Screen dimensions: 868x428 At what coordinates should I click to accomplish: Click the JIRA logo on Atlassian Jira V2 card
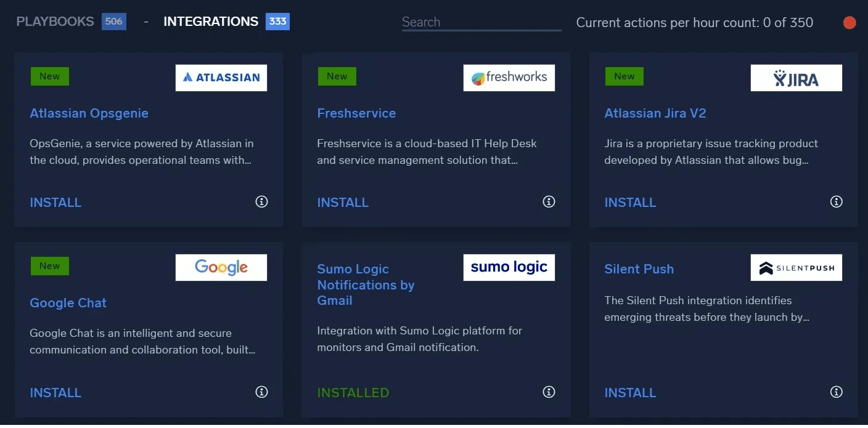(x=796, y=78)
